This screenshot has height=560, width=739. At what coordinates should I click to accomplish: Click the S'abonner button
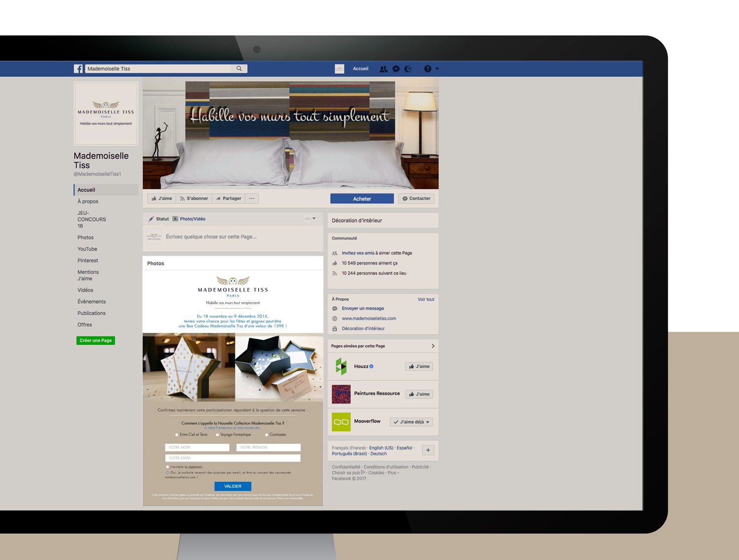click(x=194, y=198)
